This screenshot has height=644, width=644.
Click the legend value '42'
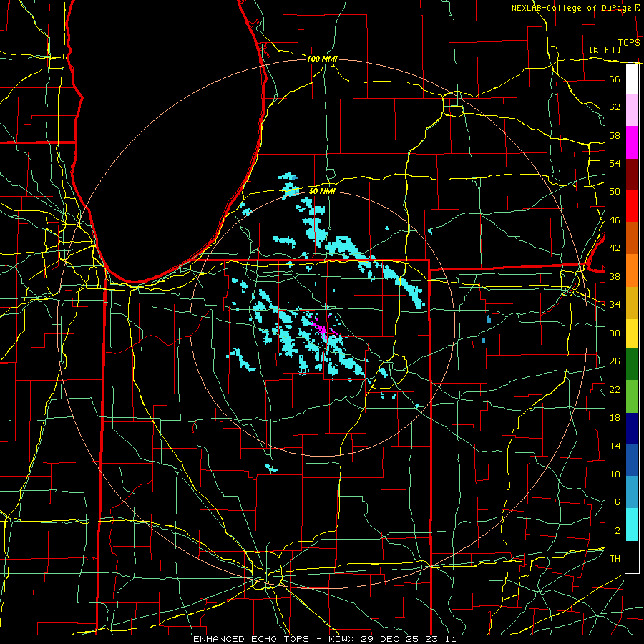click(x=615, y=248)
